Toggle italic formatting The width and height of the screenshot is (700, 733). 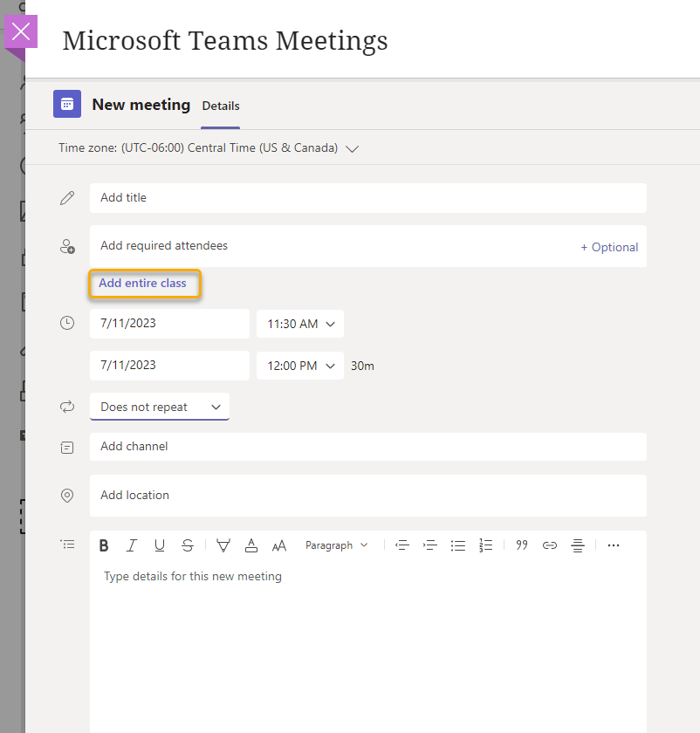[132, 545]
